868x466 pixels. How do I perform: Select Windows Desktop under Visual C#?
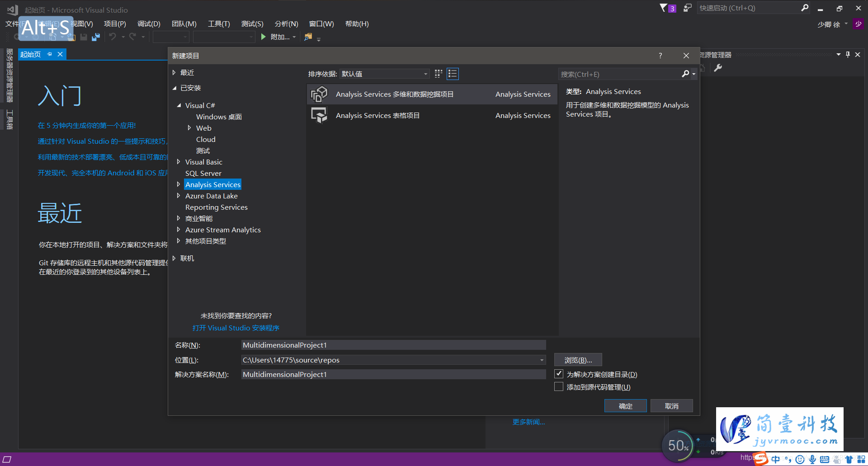(219, 117)
